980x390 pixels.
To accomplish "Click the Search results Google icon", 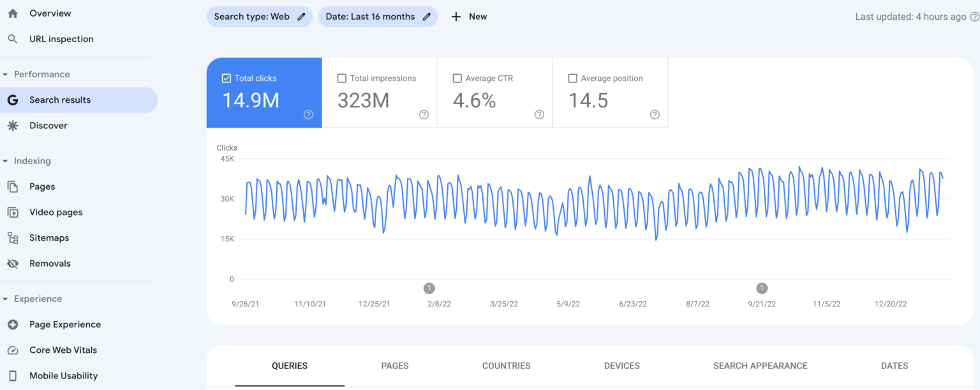I will click(13, 100).
